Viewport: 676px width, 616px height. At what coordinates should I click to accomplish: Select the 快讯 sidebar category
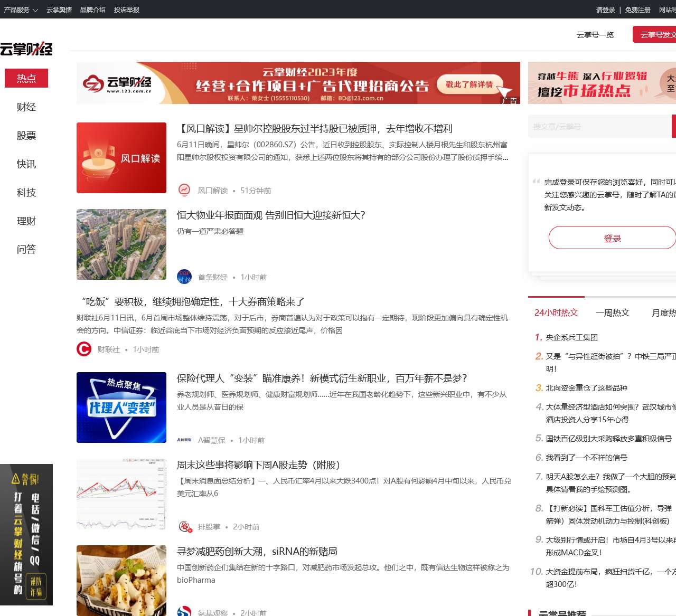click(26, 164)
